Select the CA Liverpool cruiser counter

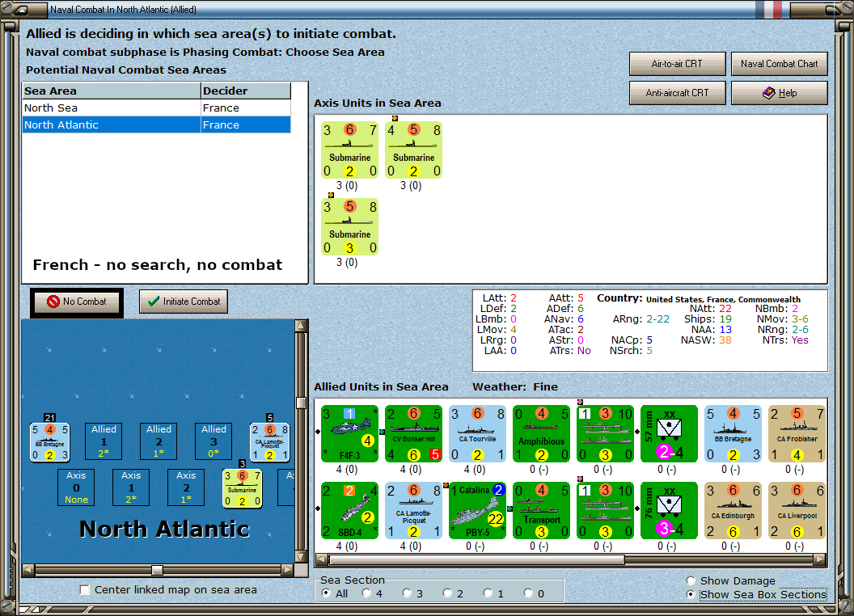797,510
